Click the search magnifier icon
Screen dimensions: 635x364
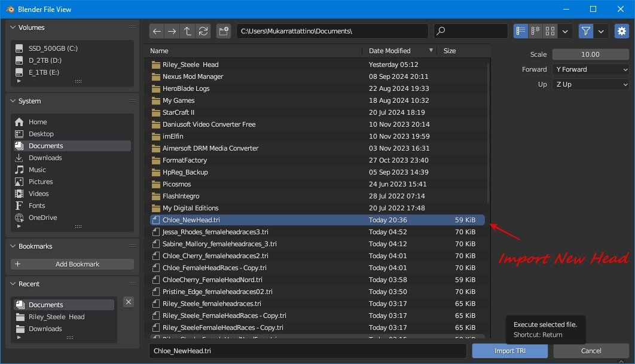click(439, 31)
